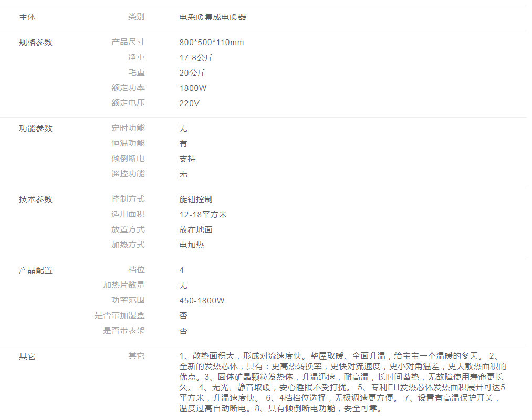Viewport: 532px width, 420px height.
Task: Select the 支持 value for 倾倒断电
Action: click(x=187, y=159)
